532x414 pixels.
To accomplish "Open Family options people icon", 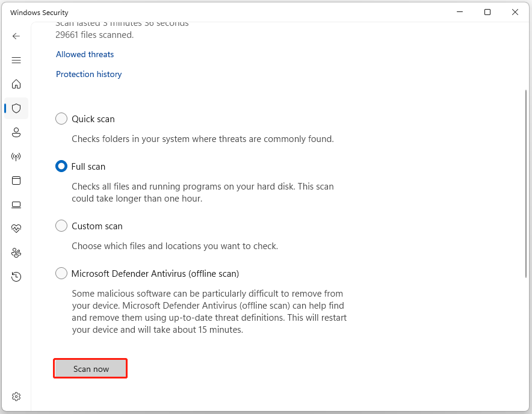I will [x=16, y=253].
